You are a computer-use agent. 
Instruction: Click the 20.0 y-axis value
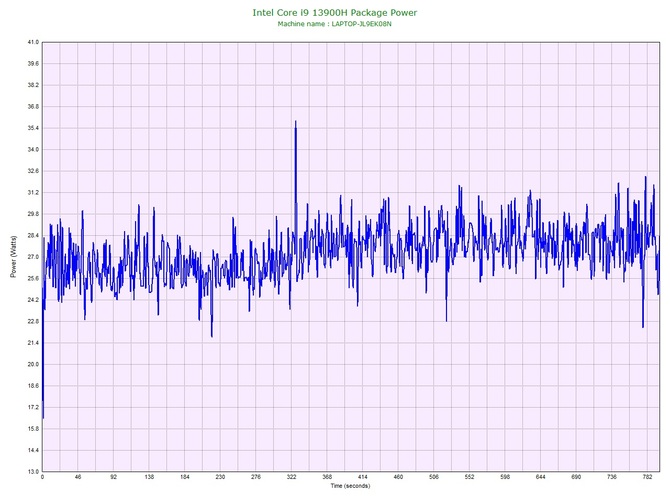(33, 365)
